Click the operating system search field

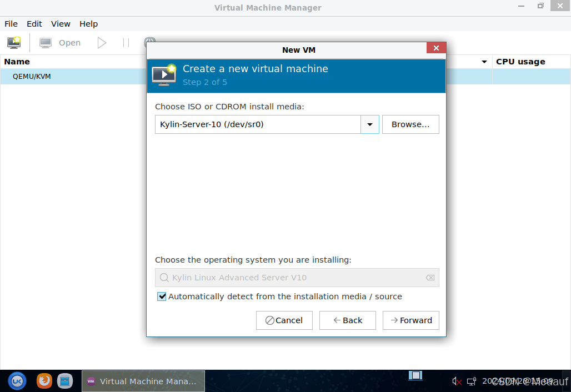[297, 278]
